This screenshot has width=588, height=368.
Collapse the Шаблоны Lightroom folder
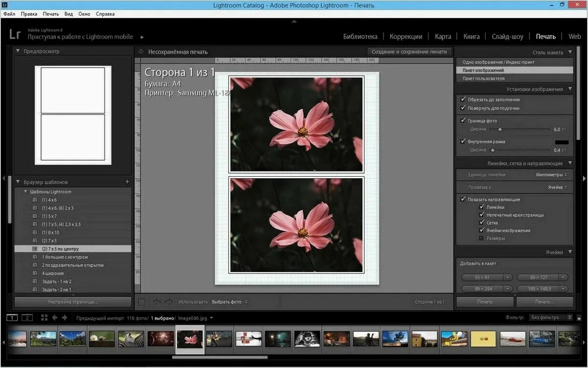pos(25,191)
